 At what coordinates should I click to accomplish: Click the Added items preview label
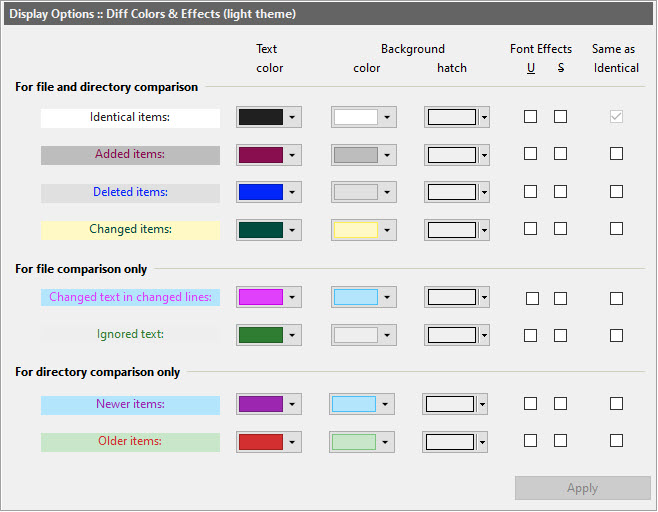[130, 155]
